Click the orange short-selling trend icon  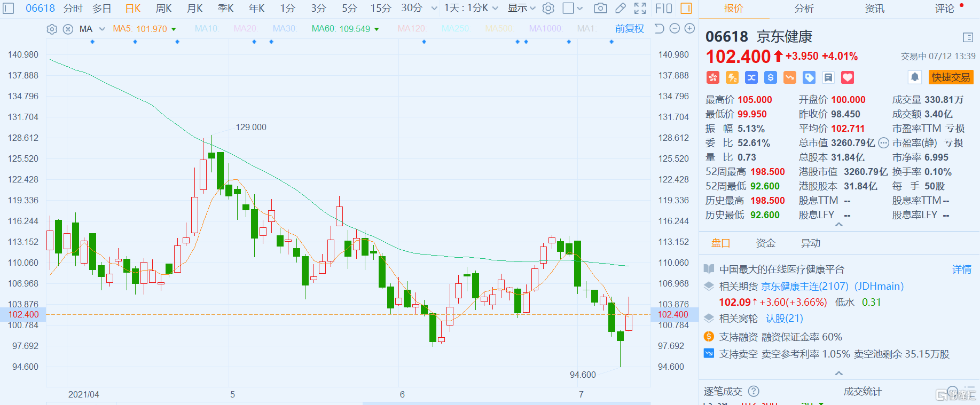790,77
